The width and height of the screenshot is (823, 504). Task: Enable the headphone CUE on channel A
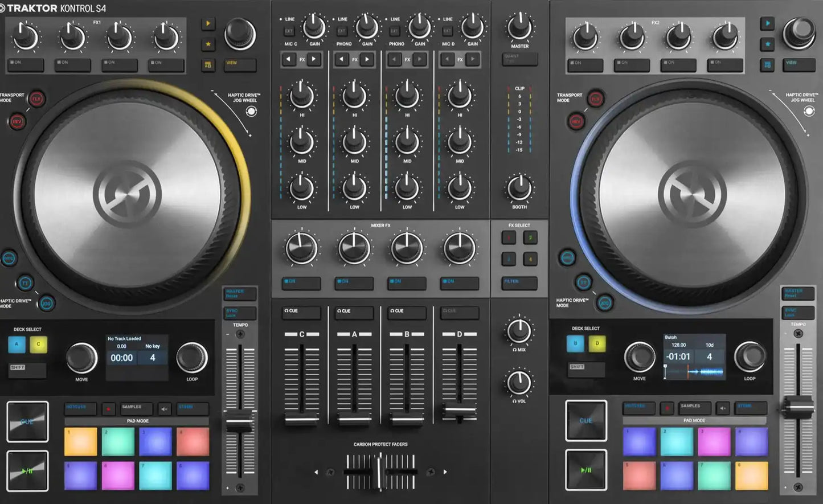354,312
